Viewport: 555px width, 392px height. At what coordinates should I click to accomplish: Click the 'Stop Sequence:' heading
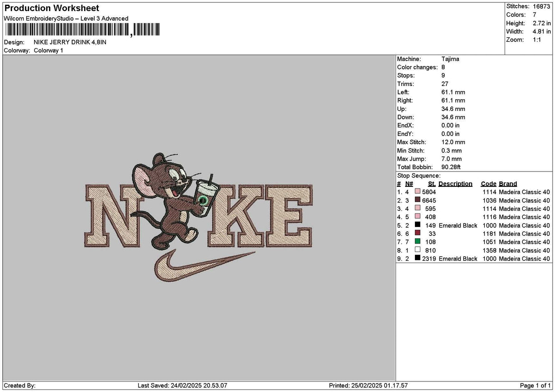pos(419,176)
